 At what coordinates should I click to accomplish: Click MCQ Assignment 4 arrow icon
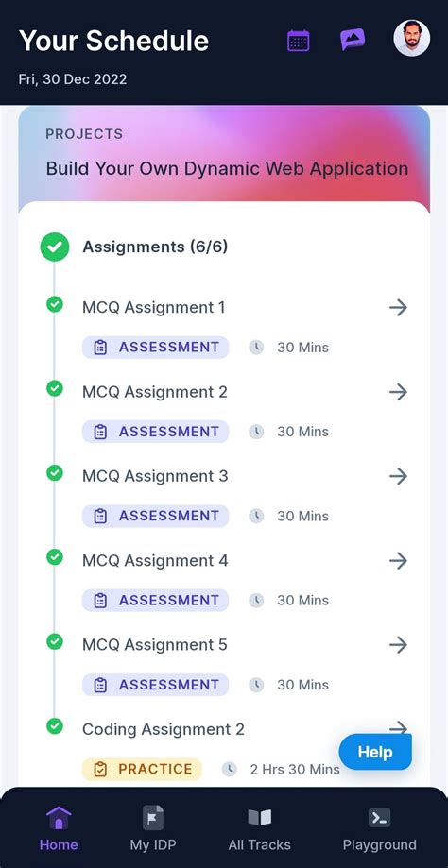[398, 561]
